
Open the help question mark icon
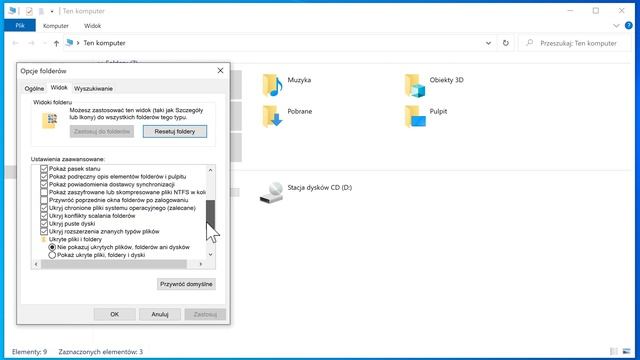coord(629,25)
